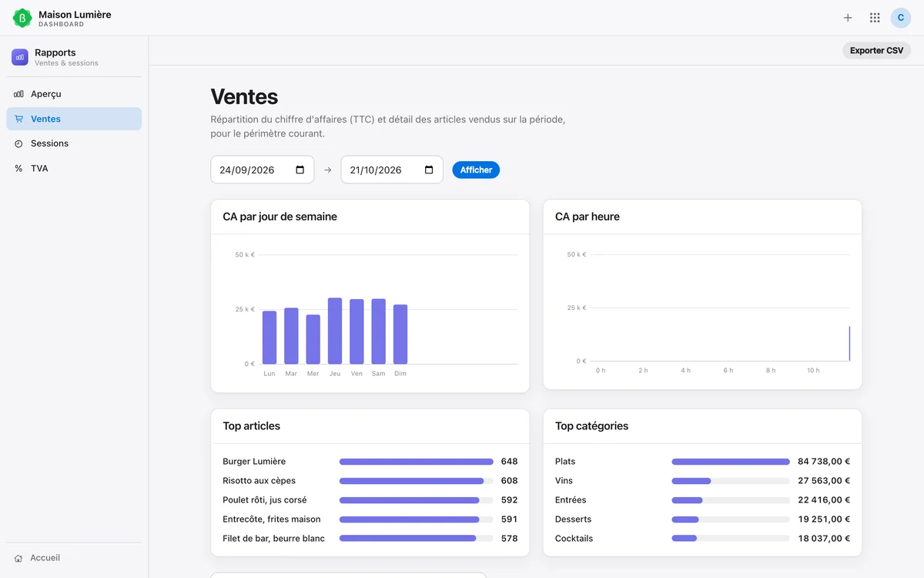Image resolution: width=924 pixels, height=578 pixels.
Task: Click the Ventes cart icon
Action: pyautogui.click(x=18, y=119)
